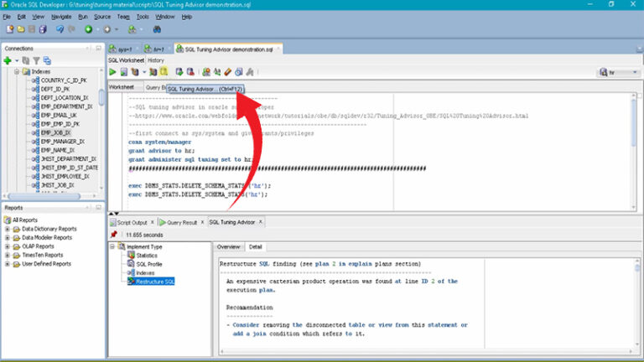Select the EMP_JOB_IX index

click(x=55, y=132)
